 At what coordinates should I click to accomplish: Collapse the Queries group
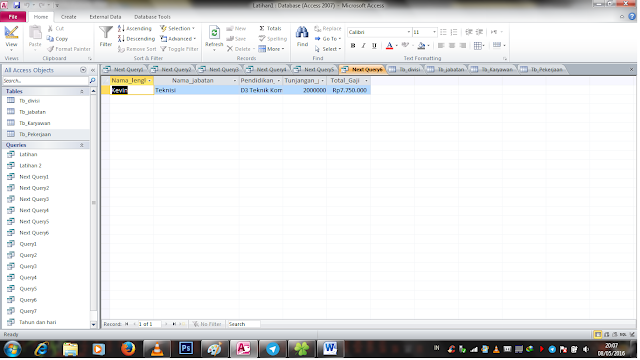82,145
